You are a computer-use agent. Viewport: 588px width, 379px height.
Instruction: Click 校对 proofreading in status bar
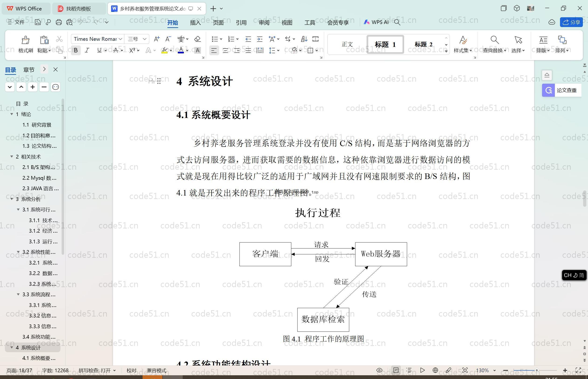(131, 370)
